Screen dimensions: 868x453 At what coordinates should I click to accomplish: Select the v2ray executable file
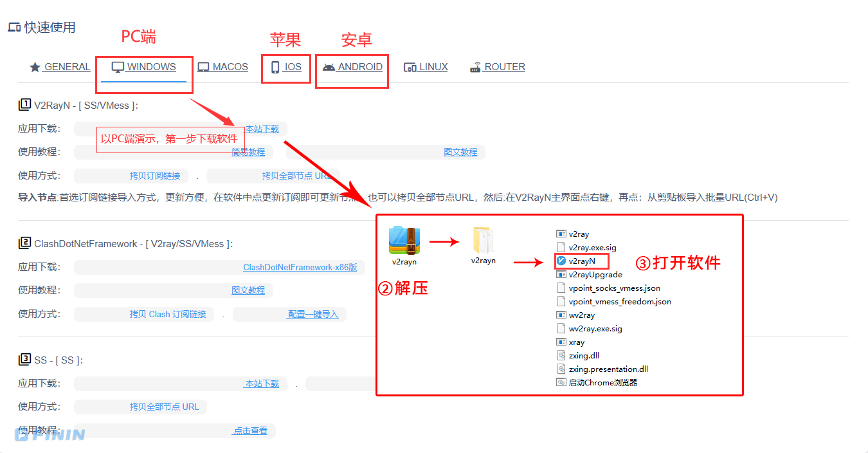(573, 234)
